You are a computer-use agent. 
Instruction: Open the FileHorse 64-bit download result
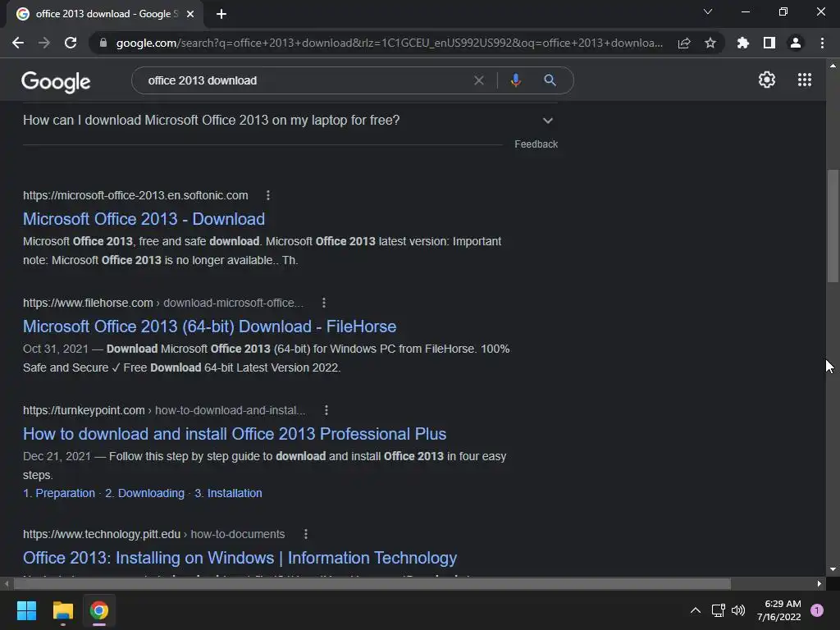point(209,326)
